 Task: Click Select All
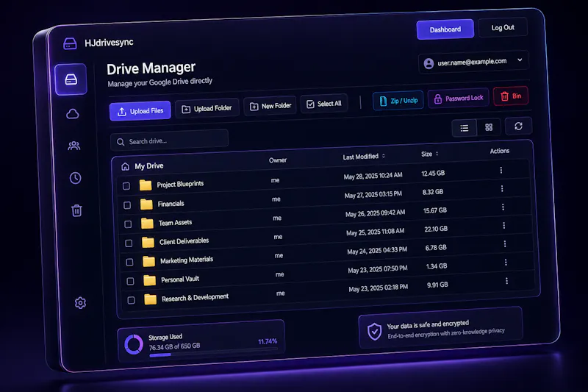324,104
